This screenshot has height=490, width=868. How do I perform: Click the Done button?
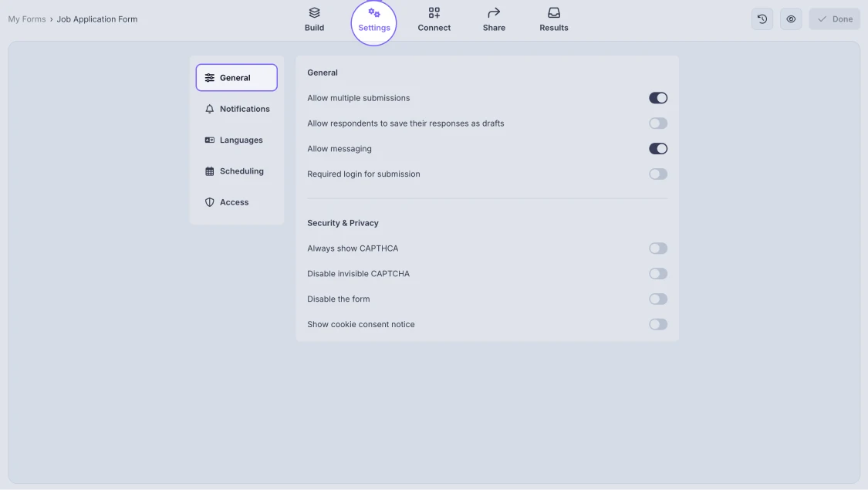point(834,19)
